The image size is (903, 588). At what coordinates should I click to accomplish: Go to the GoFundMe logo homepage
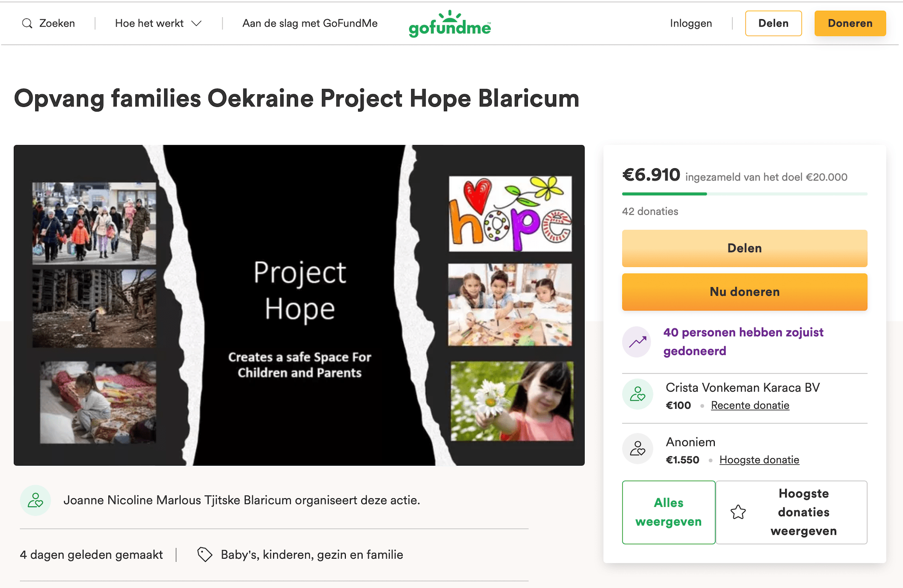coord(450,24)
